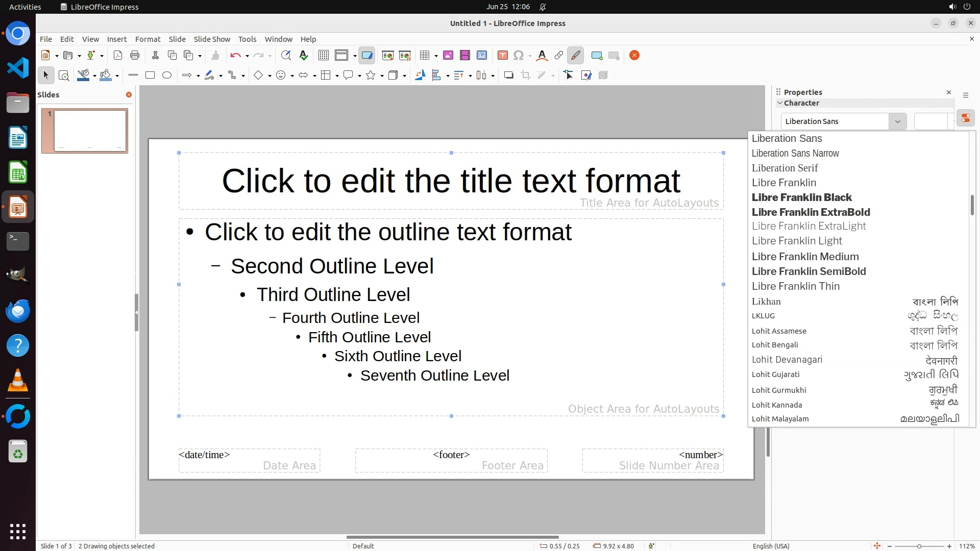The image size is (980, 551).
Task: Toggle Display Grid in the toolbar
Action: coord(323,56)
